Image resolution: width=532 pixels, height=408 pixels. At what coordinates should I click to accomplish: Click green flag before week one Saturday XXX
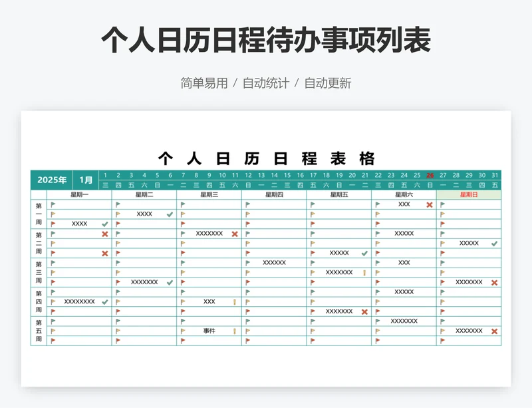[x=378, y=204]
